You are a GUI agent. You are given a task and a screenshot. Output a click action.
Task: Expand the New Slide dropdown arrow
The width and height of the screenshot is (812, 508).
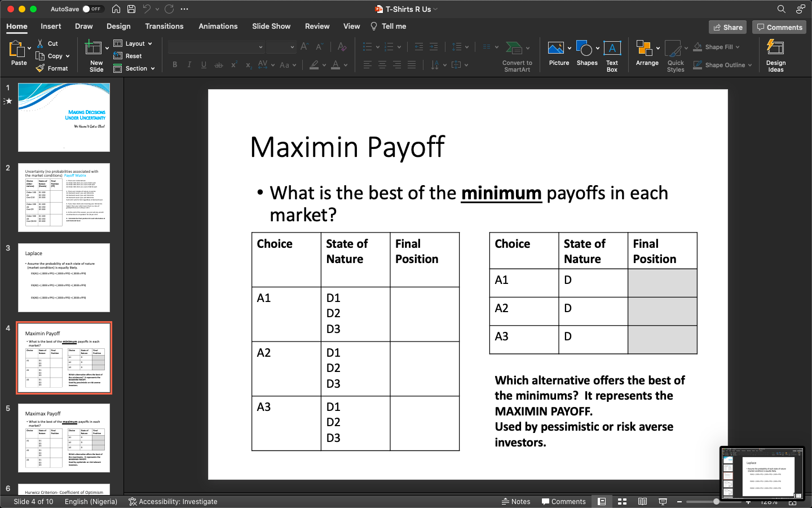click(x=107, y=49)
